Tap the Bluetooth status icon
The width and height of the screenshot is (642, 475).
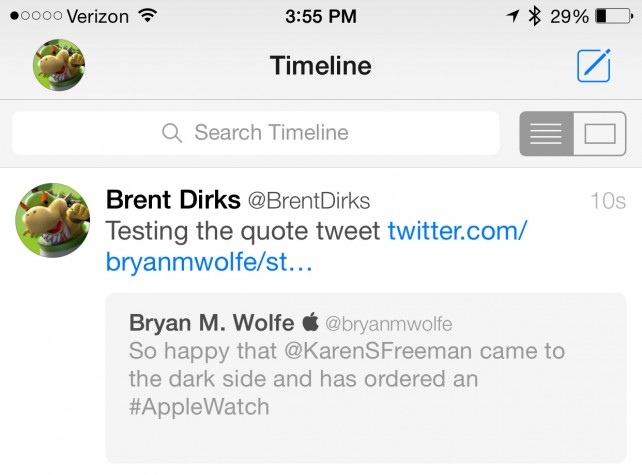pyautogui.click(x=534, y=16)
